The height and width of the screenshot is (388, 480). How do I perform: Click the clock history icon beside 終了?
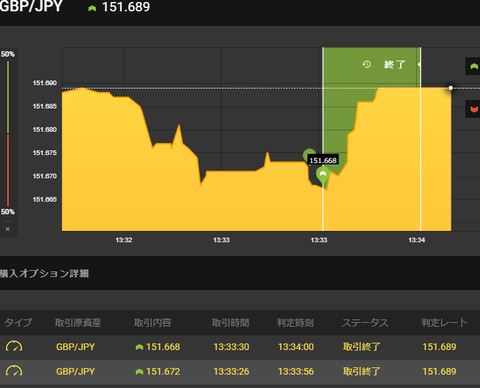pyautogui.click(x=367, y=64)
